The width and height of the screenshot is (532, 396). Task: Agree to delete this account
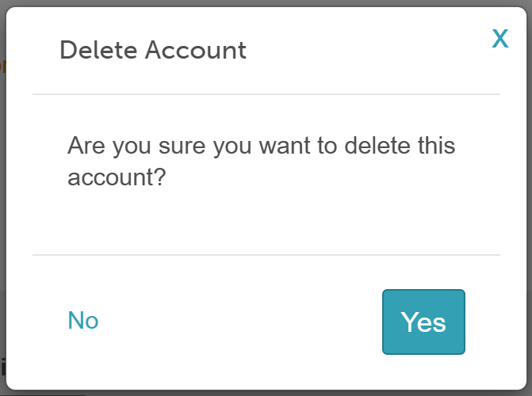pos(423,322)
